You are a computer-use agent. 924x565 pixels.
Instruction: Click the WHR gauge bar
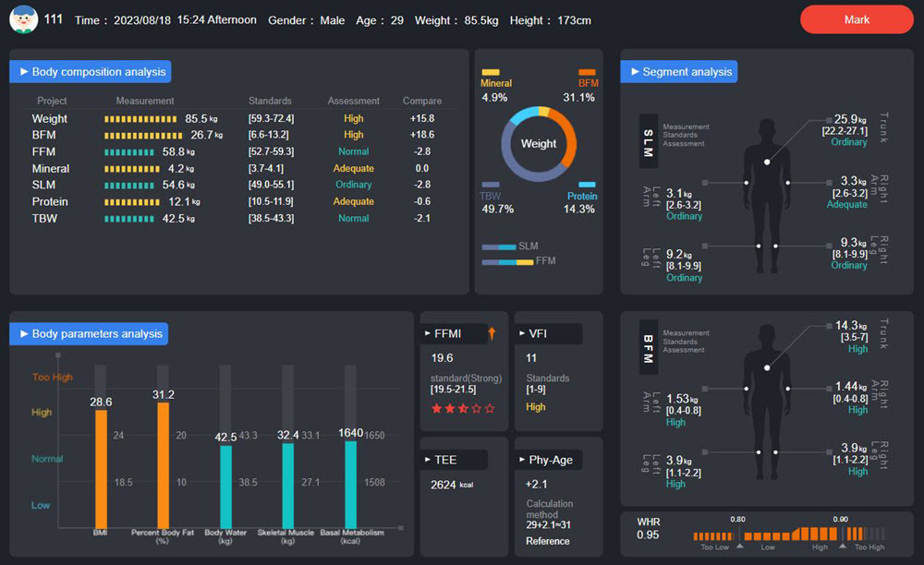coord(789,535)
